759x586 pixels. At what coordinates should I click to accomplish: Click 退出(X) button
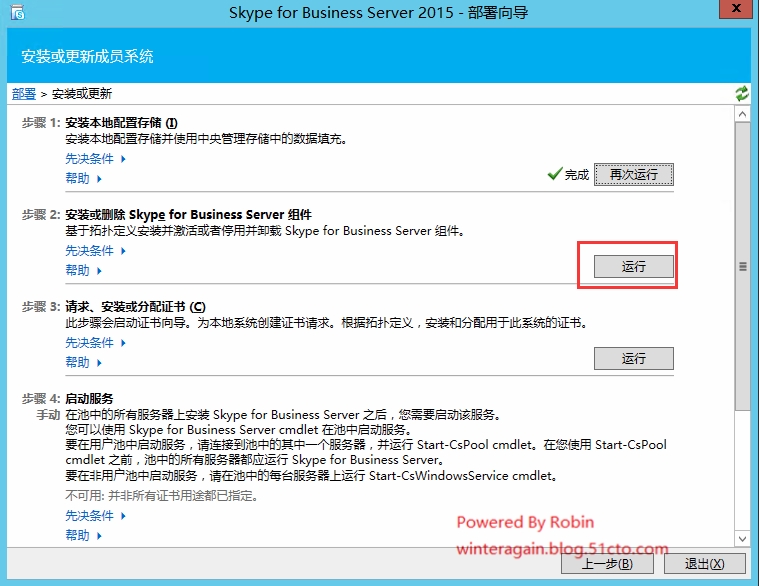(x=704, y=564)
